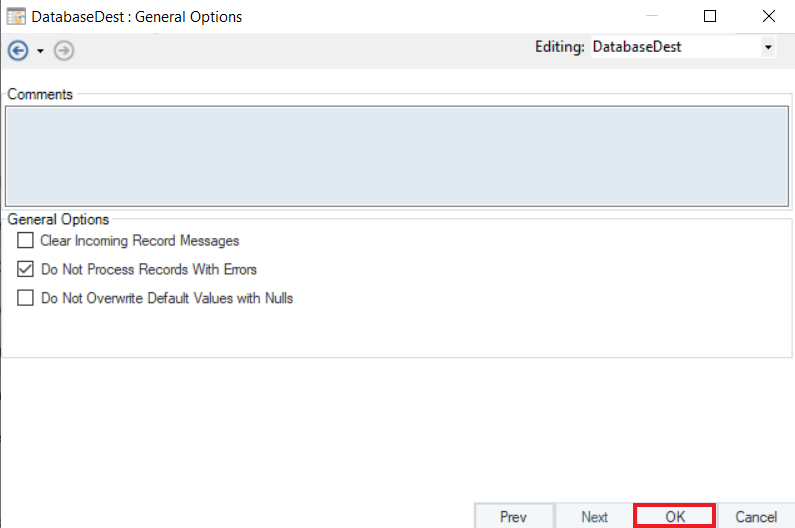The width and height of the screenshot is (795, 528).
Task: Click the greyed-out forward arrow icon
Action: click(x=64, y=50)
